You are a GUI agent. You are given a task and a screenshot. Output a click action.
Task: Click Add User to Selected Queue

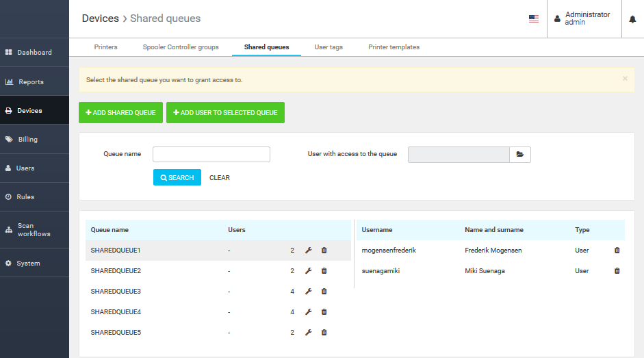(225, 113)
